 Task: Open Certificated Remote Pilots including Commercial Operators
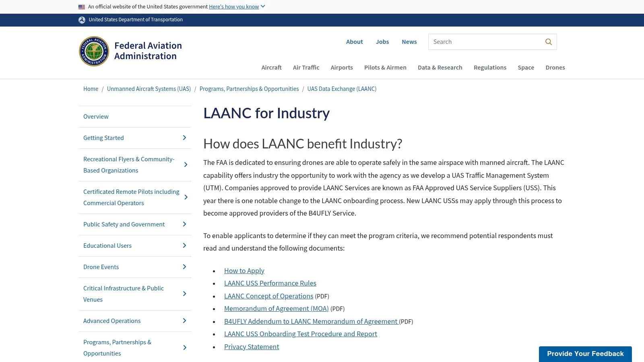pyautogui.click(x=131, y=197)
